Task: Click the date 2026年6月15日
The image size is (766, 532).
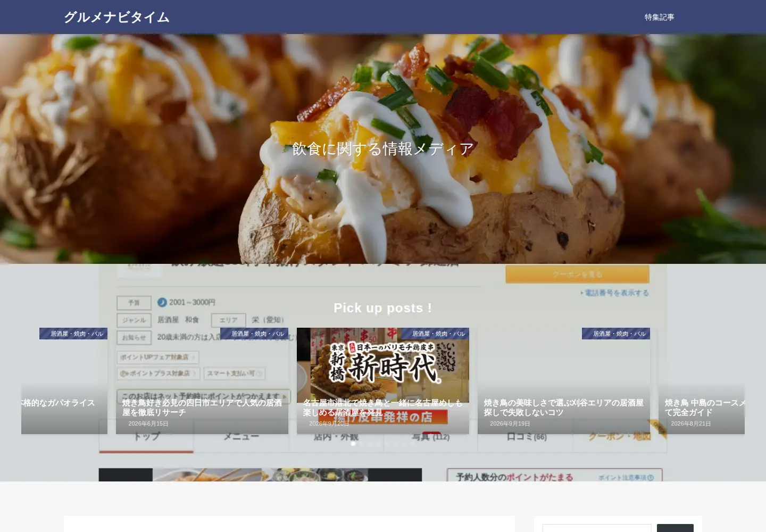Action: (148, 424)
